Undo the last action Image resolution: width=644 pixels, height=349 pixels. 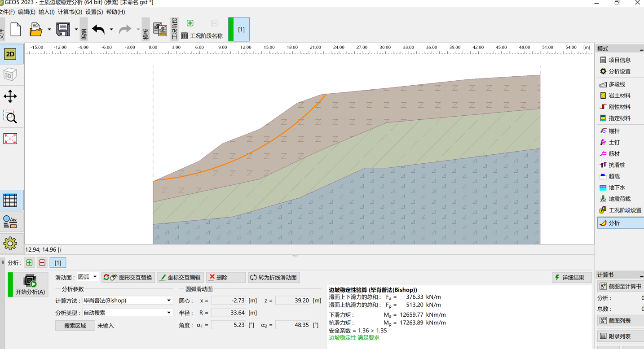pyautogui.click(x=98, y=30)
